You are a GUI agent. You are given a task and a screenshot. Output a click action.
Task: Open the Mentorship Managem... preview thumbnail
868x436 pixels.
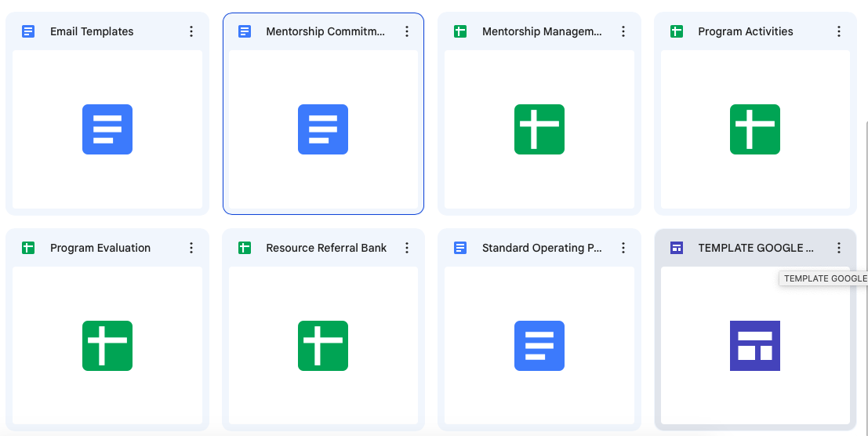[x=539, y=129]
